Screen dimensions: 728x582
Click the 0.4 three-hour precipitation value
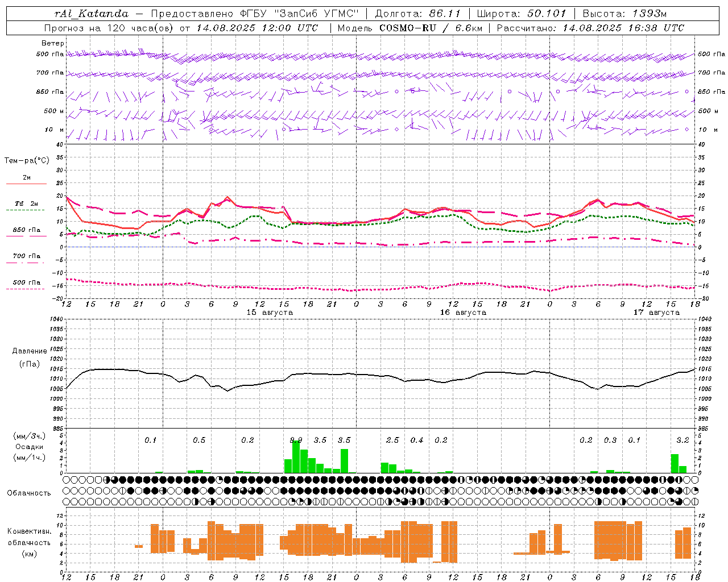417,440
